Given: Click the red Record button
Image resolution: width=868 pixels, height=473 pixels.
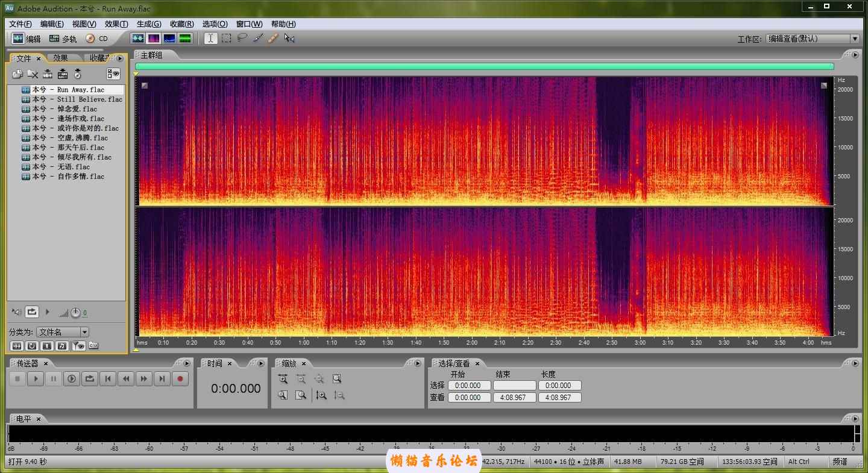Looking at the screenshot, I should 180,379.
